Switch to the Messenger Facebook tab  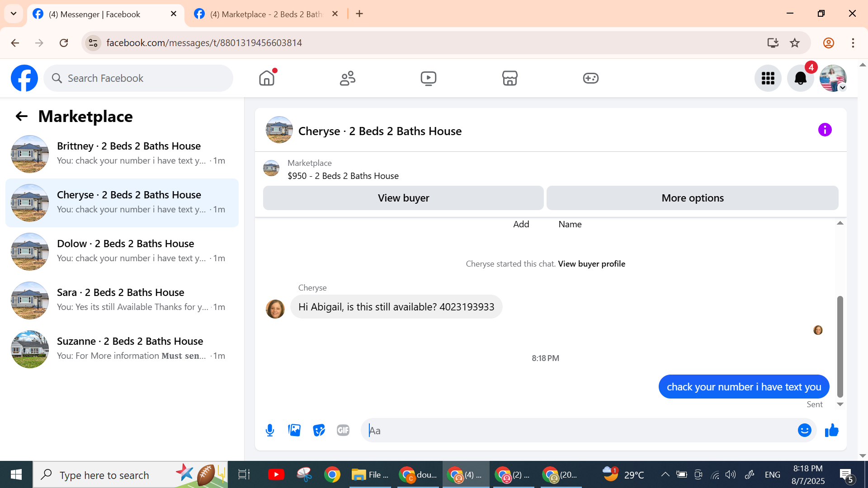[x=105, y=14]
